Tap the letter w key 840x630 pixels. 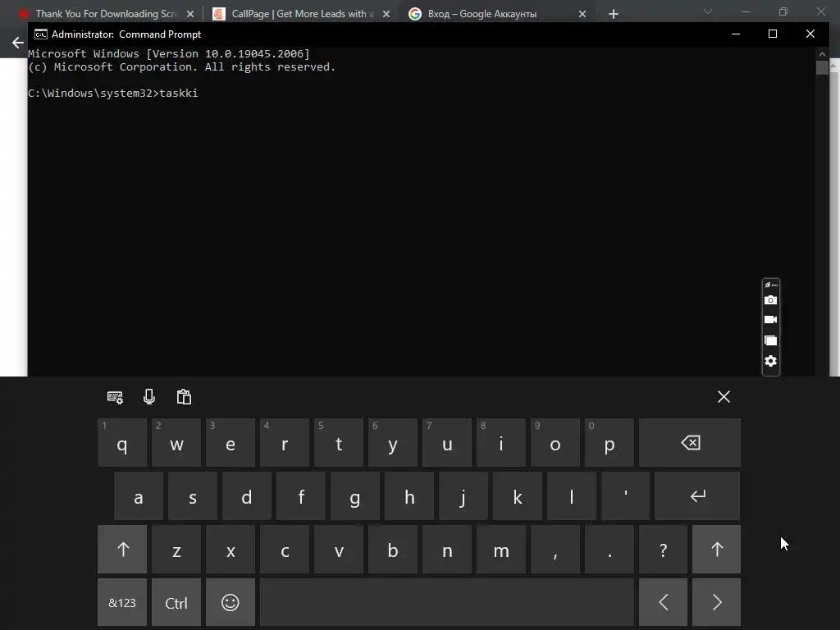[x=176, y=442]
